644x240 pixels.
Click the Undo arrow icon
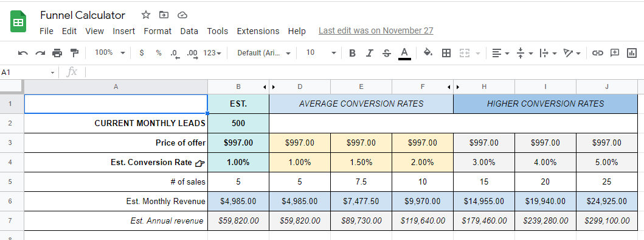pyautogui.click(x=23, y=53)
